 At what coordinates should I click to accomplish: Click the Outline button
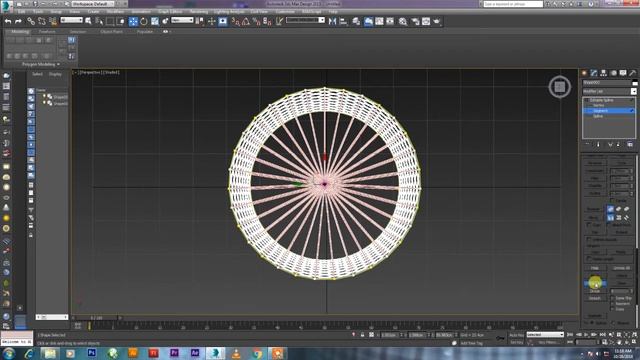pos(595,193)
